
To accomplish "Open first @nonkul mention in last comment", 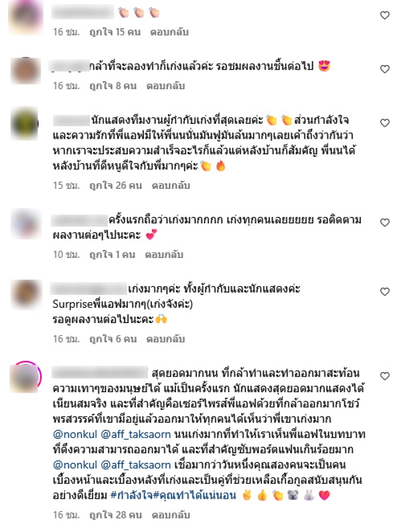I will tap(75, 434).
